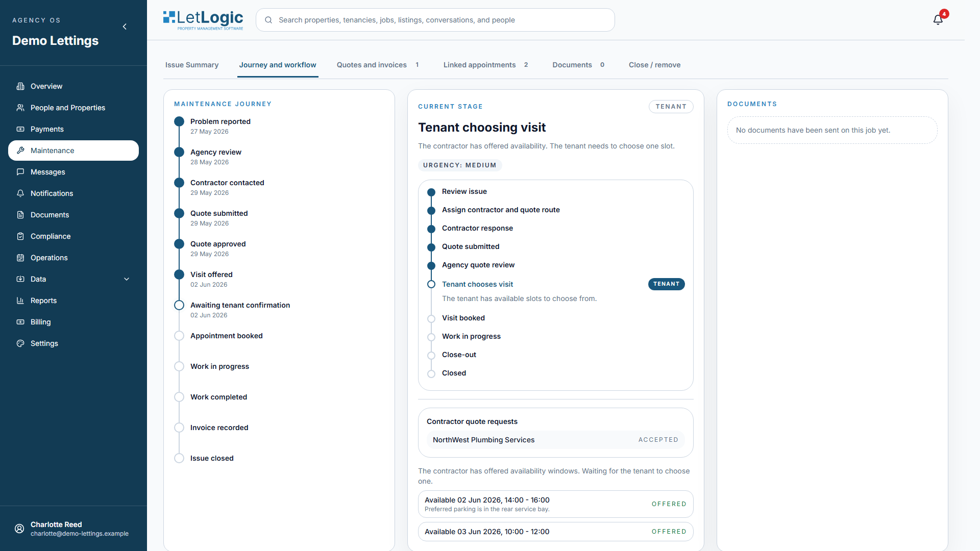Click the search magnifier icon
980x551 pixels.
coord(268,20)
